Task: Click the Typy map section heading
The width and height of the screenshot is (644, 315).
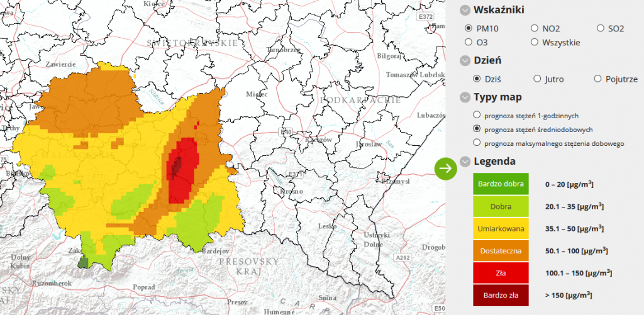Action: [498, 97]
